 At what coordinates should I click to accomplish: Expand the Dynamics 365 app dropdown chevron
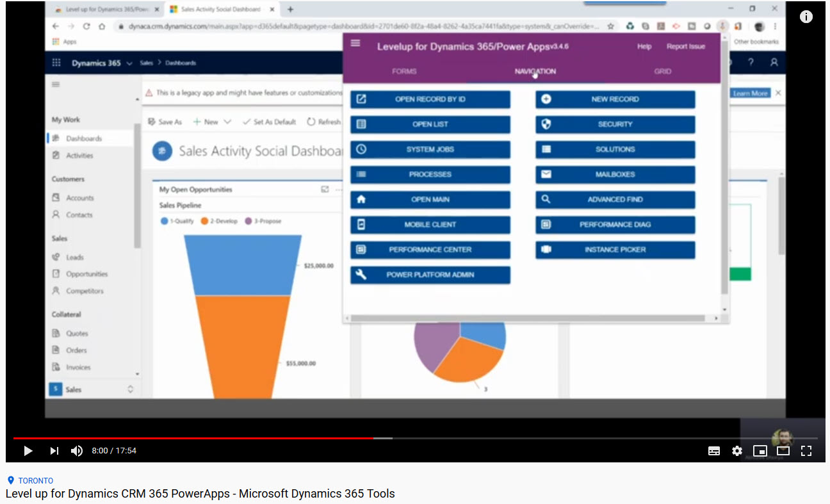tap(130, 63)
